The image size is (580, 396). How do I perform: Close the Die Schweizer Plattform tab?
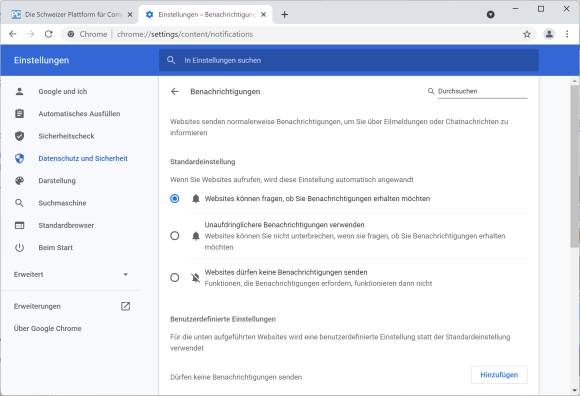coord(130,14)
